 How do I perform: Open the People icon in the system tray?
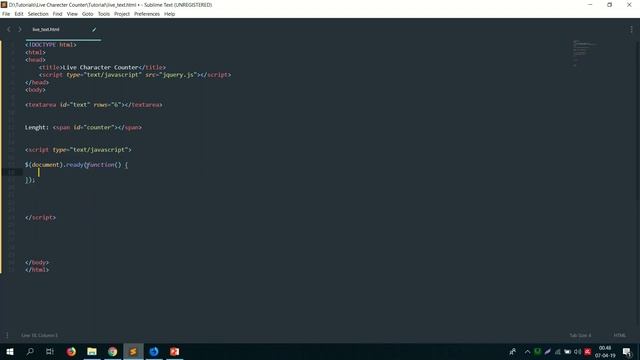click(x=513, y=351)
